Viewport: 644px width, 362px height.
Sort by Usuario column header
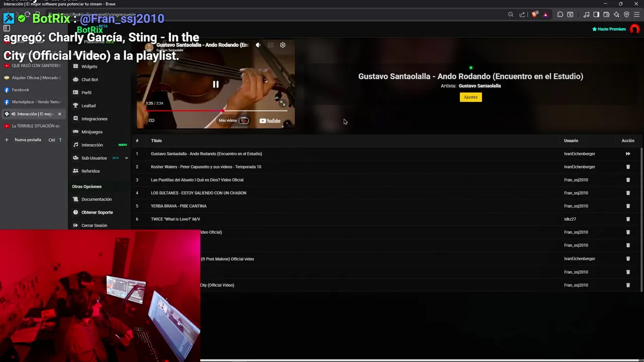571,141
